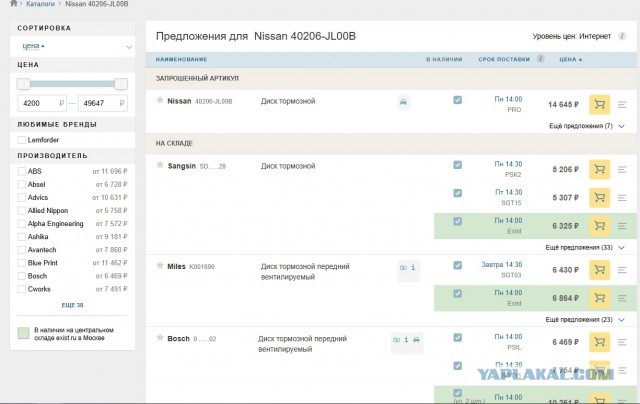Viewport: 640px width, 404px height.
Task: Check the Blue Print manufacturer filter
Action: tap(22, 263)
